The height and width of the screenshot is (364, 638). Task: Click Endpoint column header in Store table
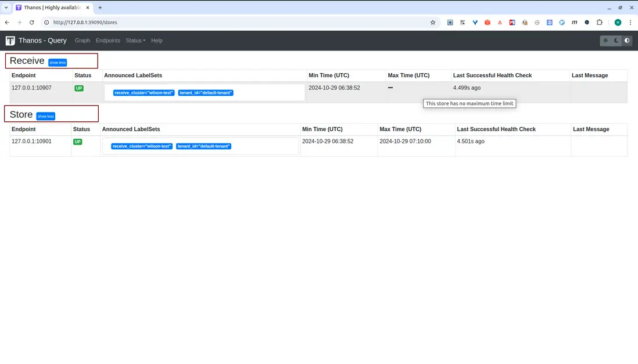coord(24,129)
